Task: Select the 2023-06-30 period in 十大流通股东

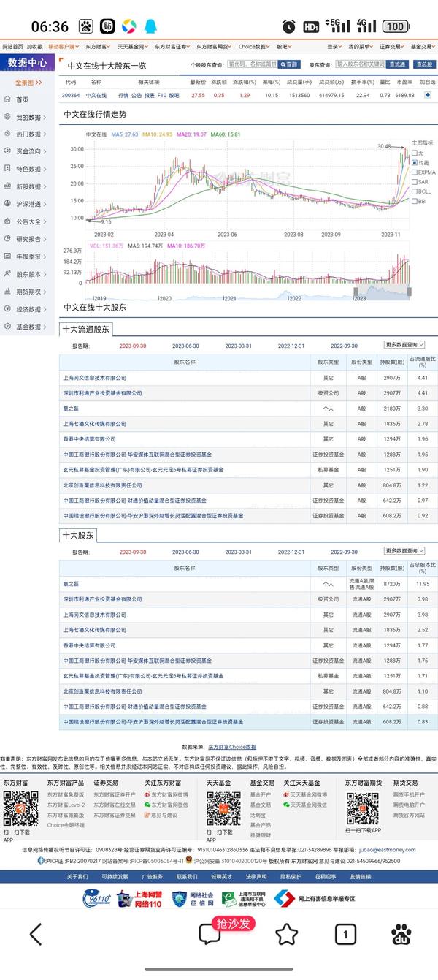Action: [x=185, y=346]
